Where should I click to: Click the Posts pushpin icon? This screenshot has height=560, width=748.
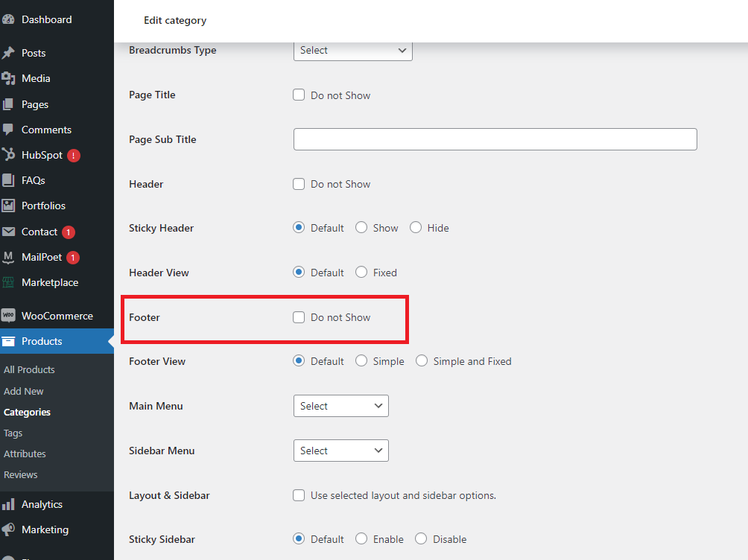pos(8,53)
